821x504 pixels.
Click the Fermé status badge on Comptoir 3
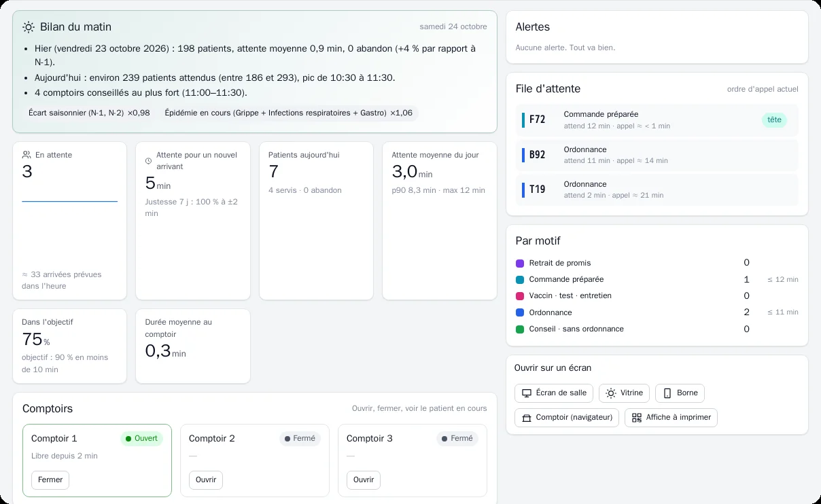click(457, 439)
